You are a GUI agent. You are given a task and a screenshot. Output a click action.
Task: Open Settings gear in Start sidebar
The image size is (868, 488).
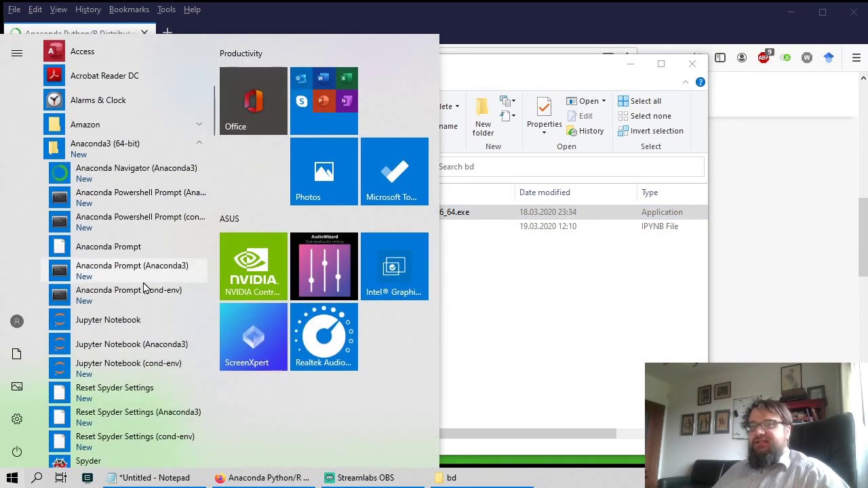pyautogui.click(x=17, y=419)
